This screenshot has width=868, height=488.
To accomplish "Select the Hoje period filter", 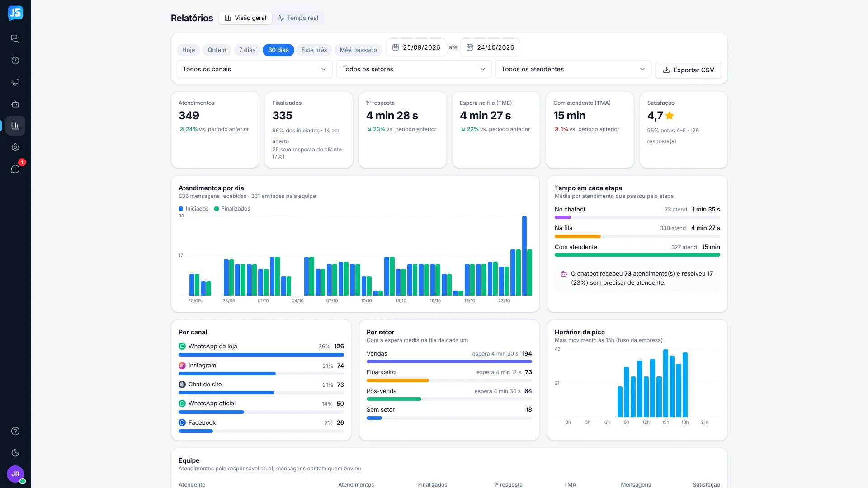I will click(189, 50).
